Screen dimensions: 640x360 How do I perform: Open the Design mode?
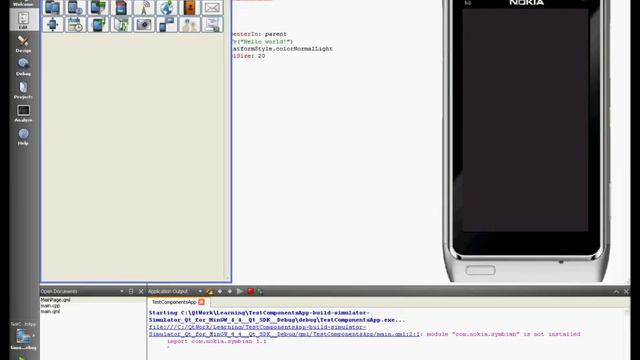pos(23,44)
